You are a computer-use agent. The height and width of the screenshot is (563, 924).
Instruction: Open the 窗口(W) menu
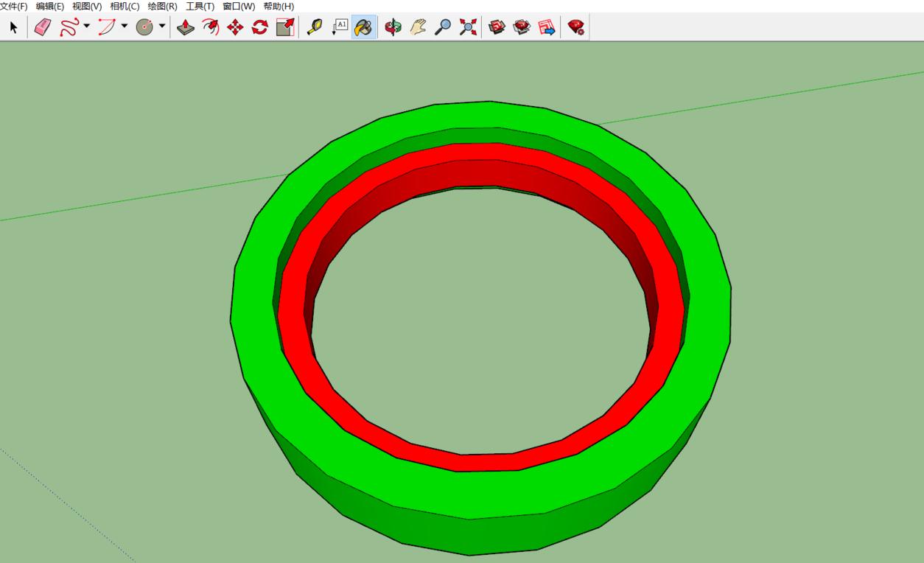239,6
